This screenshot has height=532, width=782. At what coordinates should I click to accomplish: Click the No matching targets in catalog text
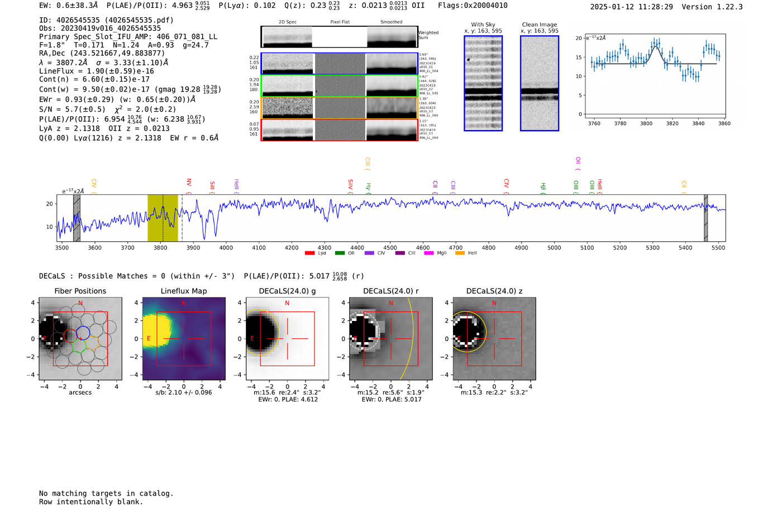click(106, 493)
